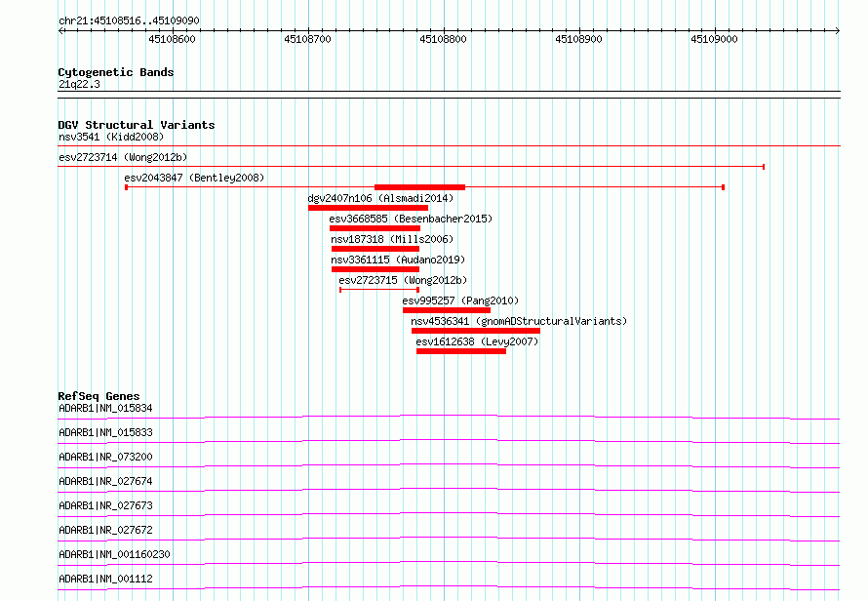Screen dimensions: 868x601
Task: Open transcript ADARB1|NM_001160230
Action: 114,554
